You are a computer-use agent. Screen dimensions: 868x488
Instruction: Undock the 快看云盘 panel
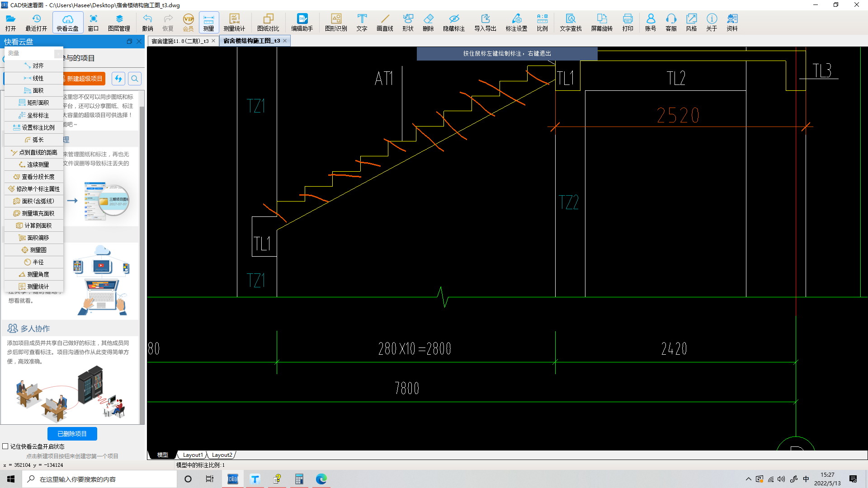pyautogui.click(x=129, y=42)
